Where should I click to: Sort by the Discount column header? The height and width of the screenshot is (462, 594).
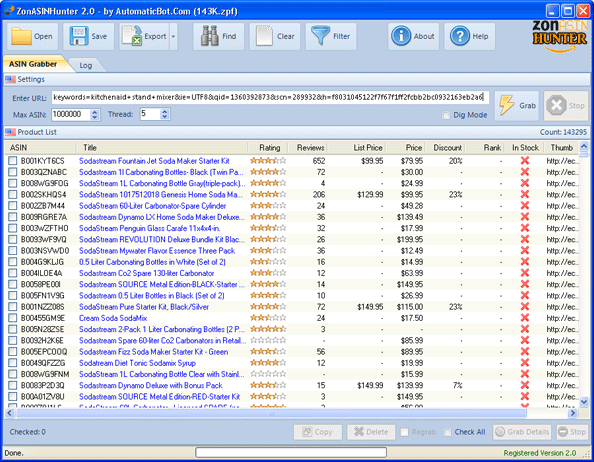[x=446, y=148]
